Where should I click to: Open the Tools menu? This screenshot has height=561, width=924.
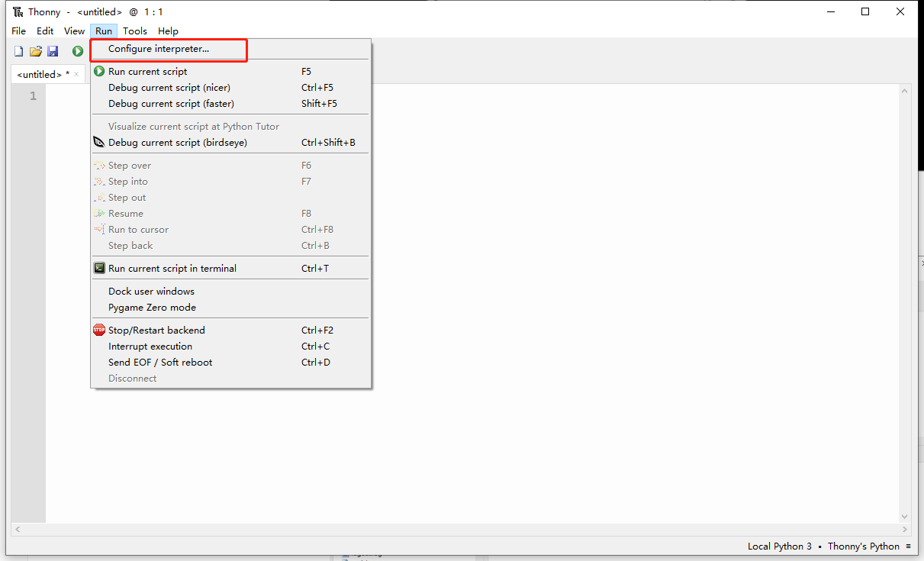point(135,31)
